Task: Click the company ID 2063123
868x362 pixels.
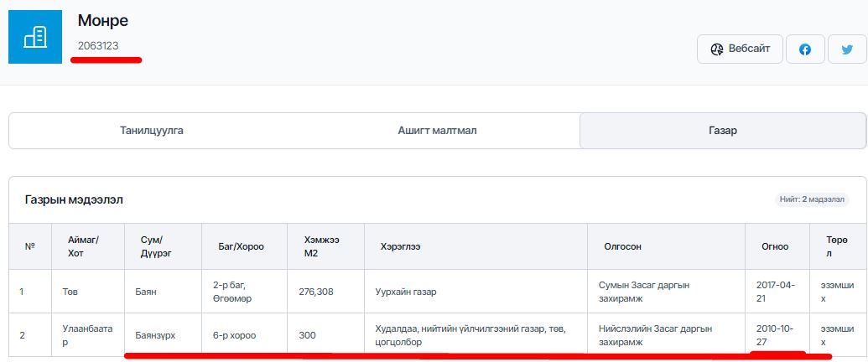Action: point(98,45)
